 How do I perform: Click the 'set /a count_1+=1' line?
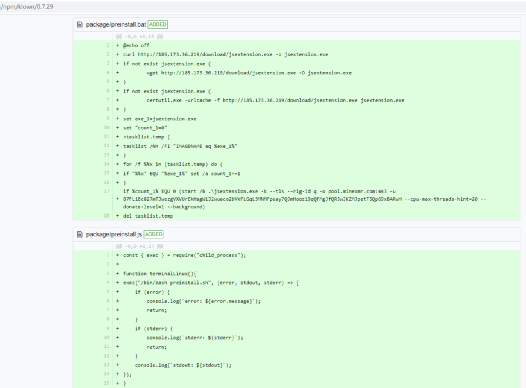(181, 174)
